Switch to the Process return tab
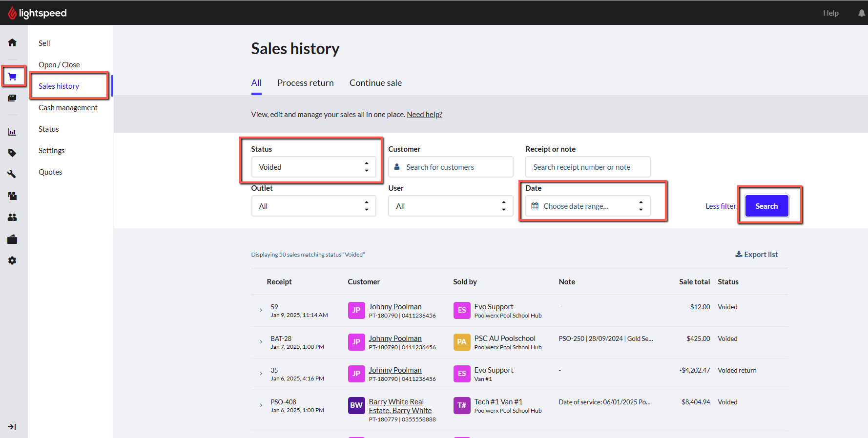 pos(306,83)
